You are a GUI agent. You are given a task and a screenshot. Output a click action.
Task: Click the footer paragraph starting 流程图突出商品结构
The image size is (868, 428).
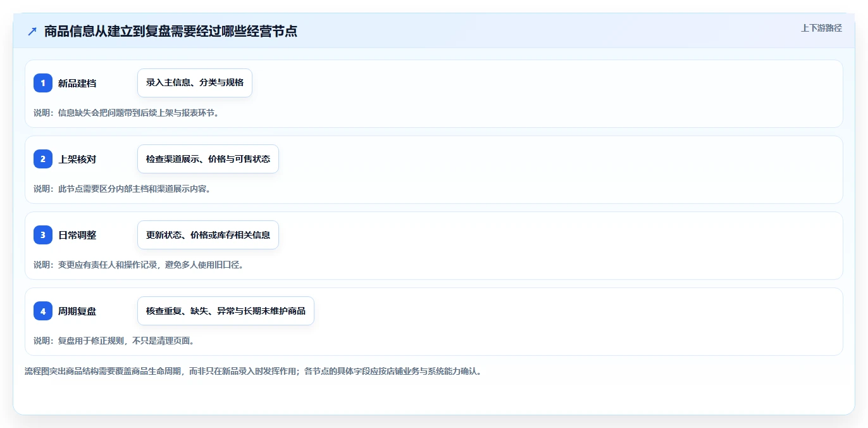[x=253, y=371]
